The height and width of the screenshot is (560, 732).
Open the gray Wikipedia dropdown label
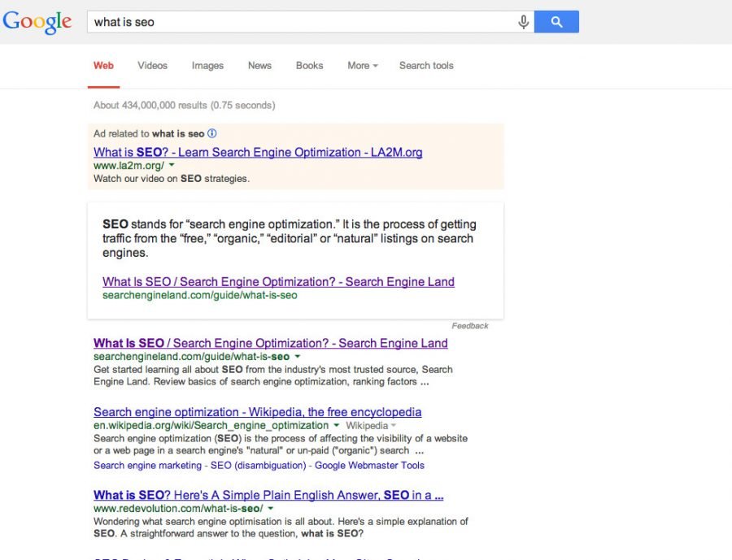click(371, 426)
